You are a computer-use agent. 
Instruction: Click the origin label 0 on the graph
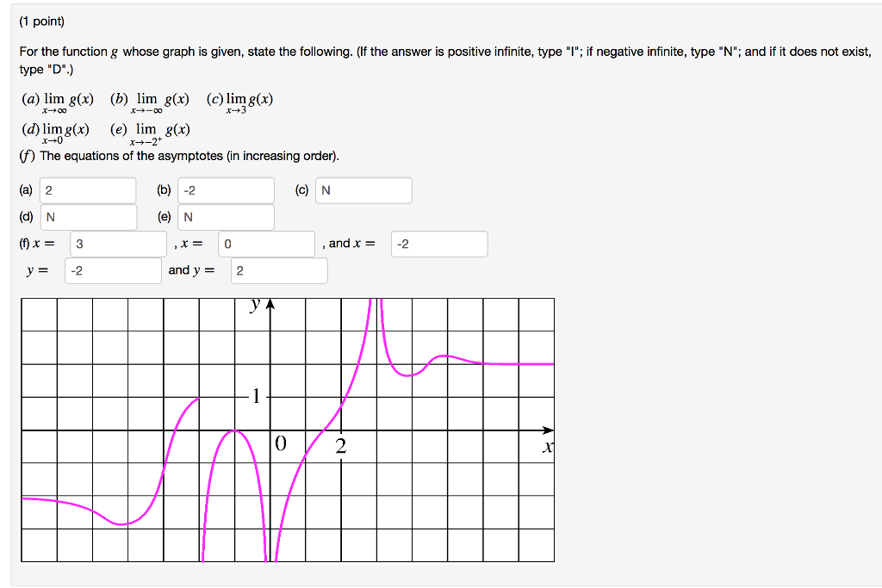tap(281, 443)
